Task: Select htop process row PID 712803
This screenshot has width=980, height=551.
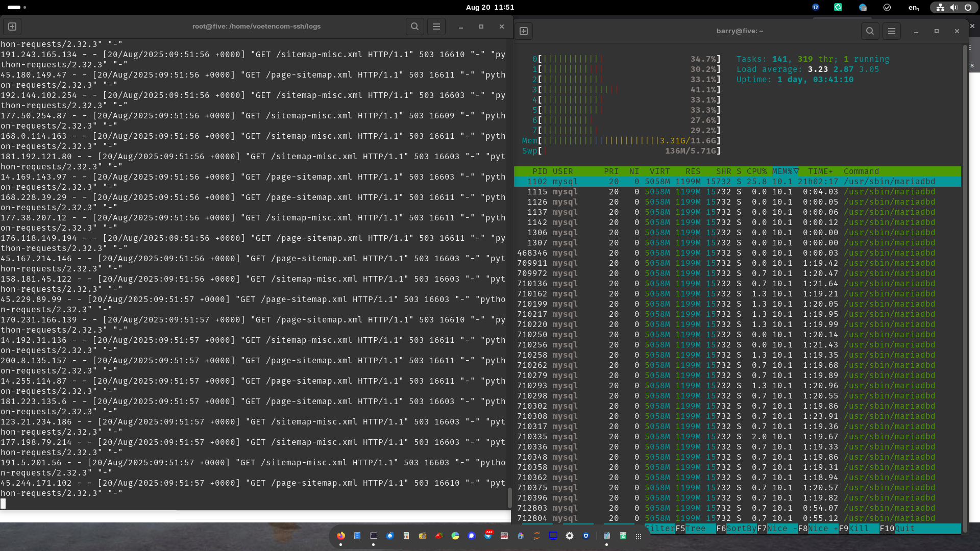Action: click(738, 508)
